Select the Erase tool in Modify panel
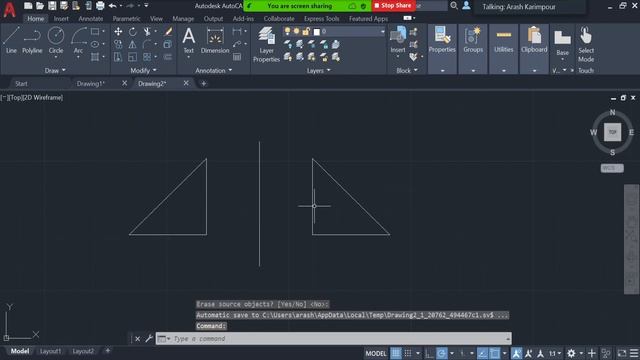640x360 pixels. [x=168, y=31]
